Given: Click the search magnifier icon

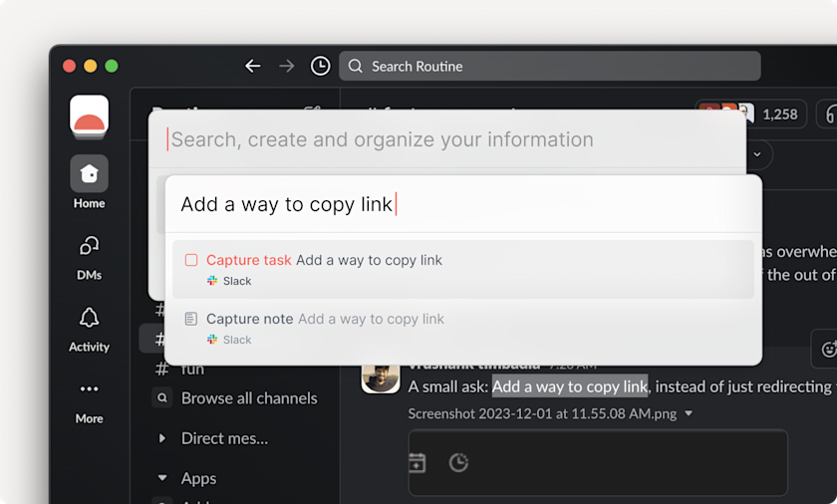Looking at the screenshot, I should 356,66.
